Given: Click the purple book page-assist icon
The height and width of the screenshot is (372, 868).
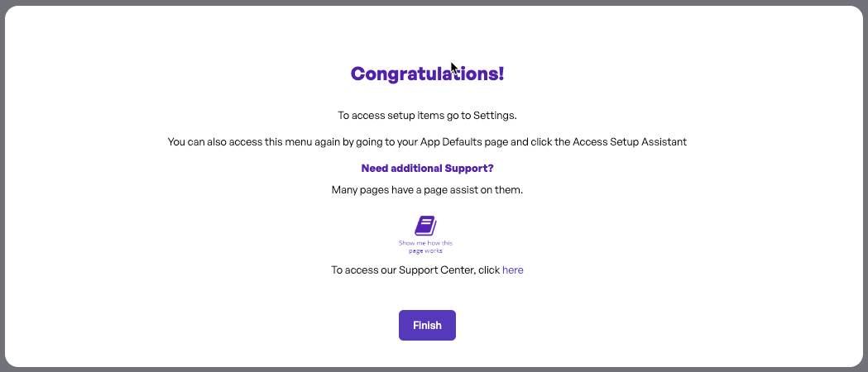Looking at the screenshot, I should click(425, 226).
